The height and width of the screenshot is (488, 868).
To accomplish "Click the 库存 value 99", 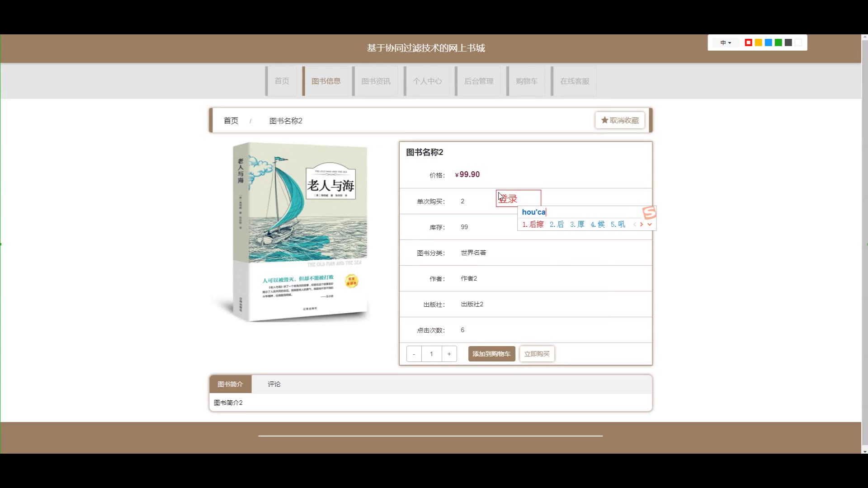I will click(464, 227).
